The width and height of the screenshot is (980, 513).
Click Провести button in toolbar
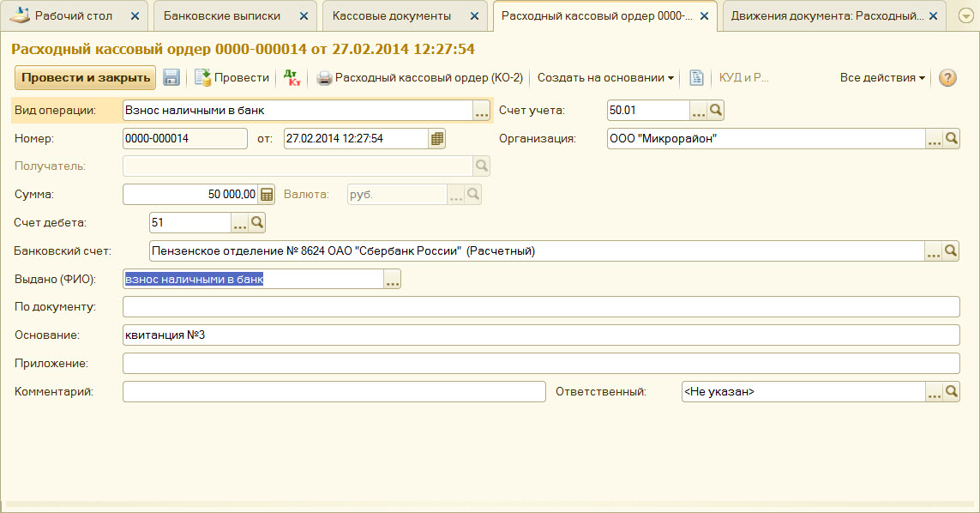click(232, 78)
